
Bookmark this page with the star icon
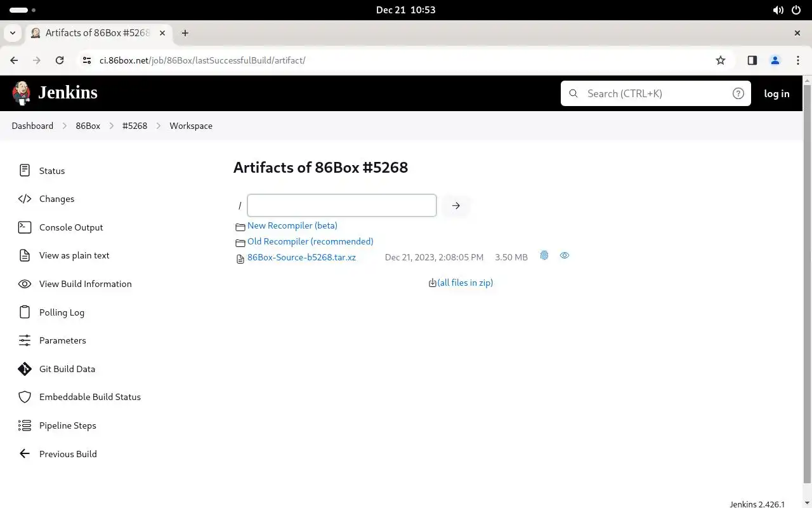721,60
